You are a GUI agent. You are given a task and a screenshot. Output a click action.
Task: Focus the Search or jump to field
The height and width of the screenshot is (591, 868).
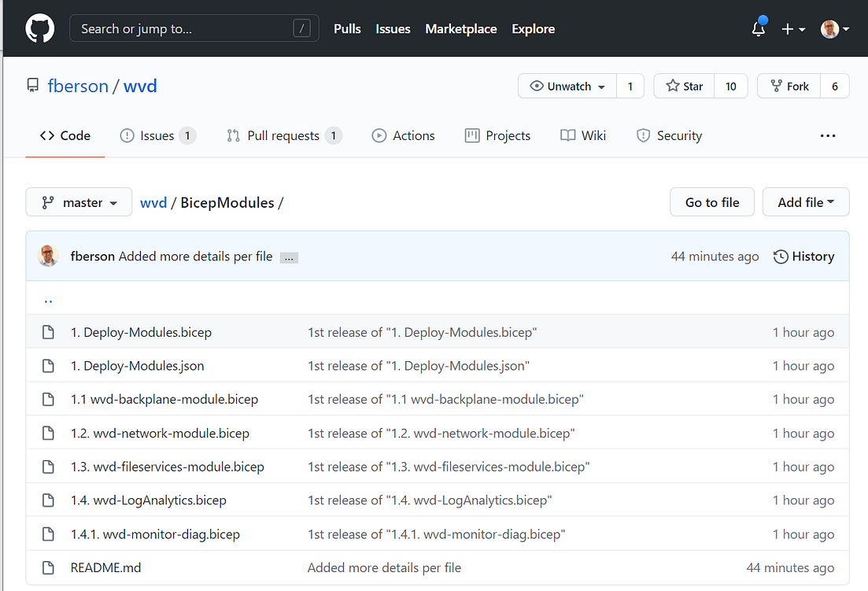(x=194, y=28)
